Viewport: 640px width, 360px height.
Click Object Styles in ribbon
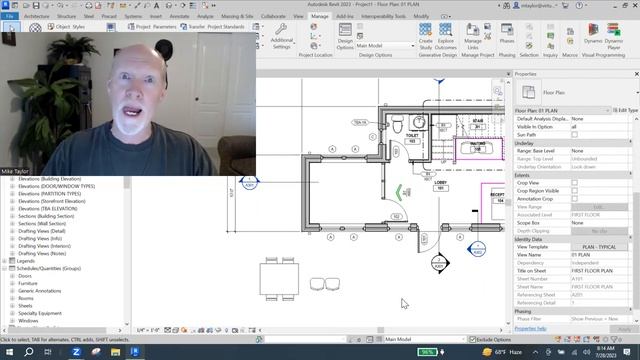pos(66,27)
